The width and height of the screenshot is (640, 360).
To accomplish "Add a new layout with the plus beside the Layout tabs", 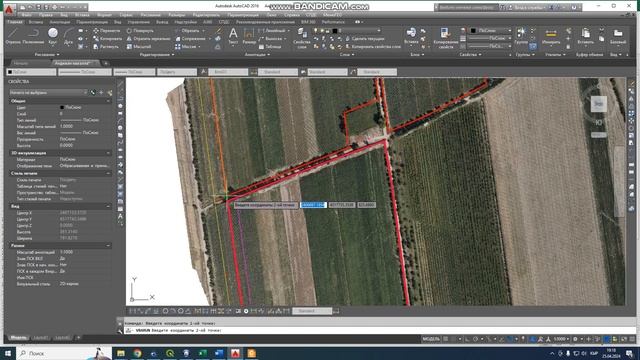I will [x=78, y=338].
